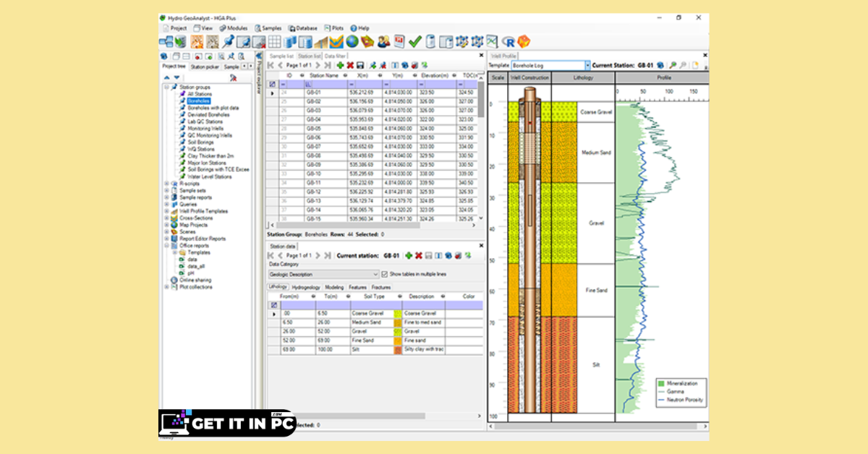
Task: Click Coarse Gravel yellow color swatch
Action: (x=398, y=314)
